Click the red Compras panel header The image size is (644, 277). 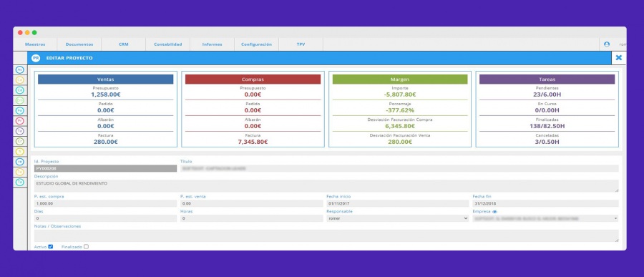(x=253, y=79)
